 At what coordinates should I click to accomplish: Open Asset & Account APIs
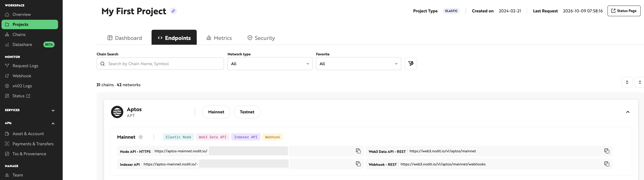tap(30, 134)
